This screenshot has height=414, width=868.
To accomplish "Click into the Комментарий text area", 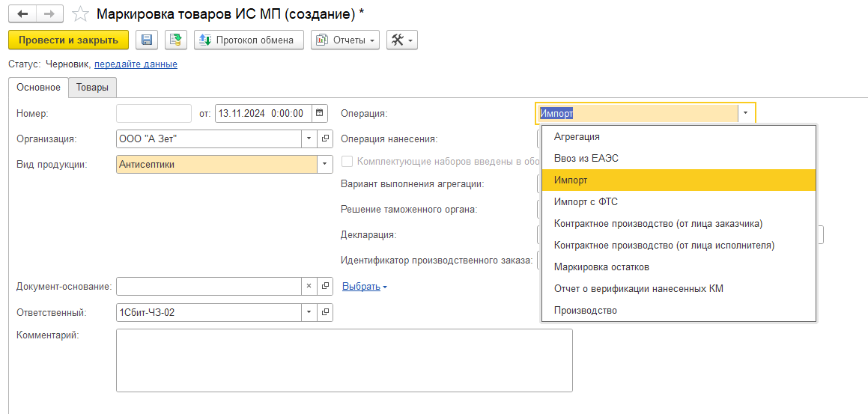I will tap(344, 360).
